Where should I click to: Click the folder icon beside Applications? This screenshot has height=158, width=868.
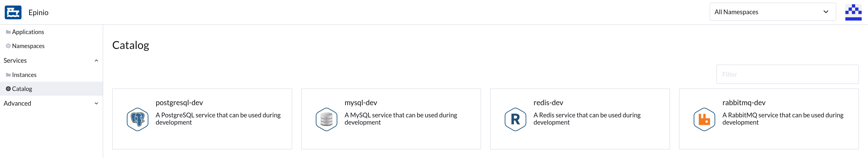coord(8,32)
